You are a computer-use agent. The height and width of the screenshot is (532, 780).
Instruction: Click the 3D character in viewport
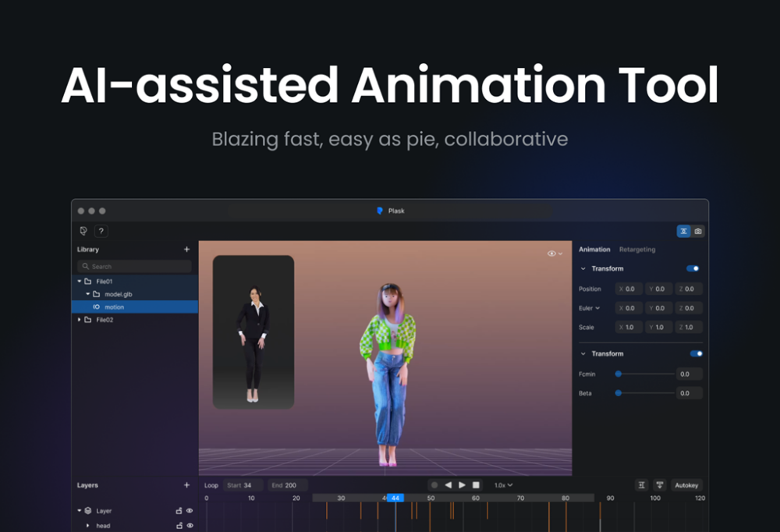[x=388, y=374]
